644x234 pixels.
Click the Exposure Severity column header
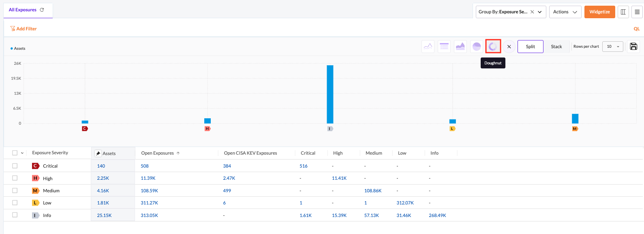point(50,153)
